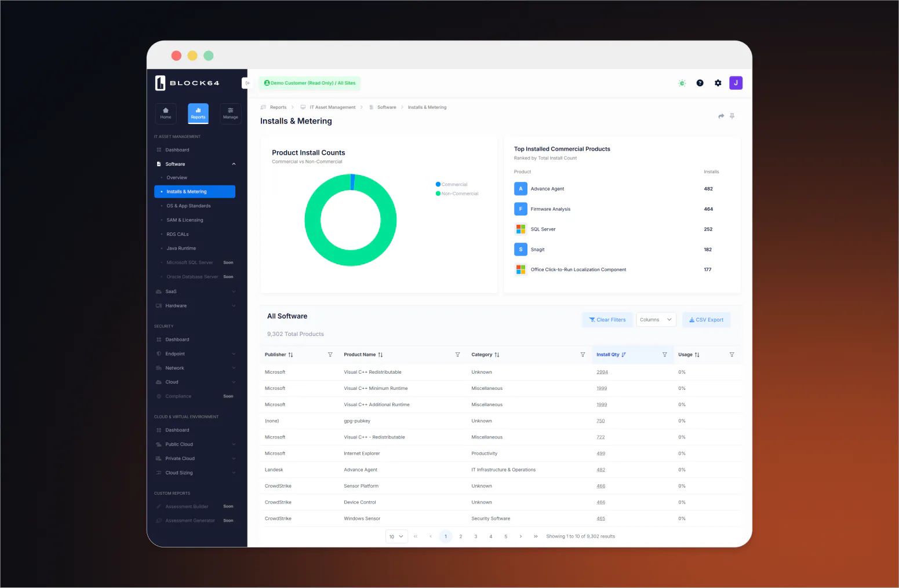Open SAM & Licensing in the sidebar
The image size is (899, 588).
185,220
